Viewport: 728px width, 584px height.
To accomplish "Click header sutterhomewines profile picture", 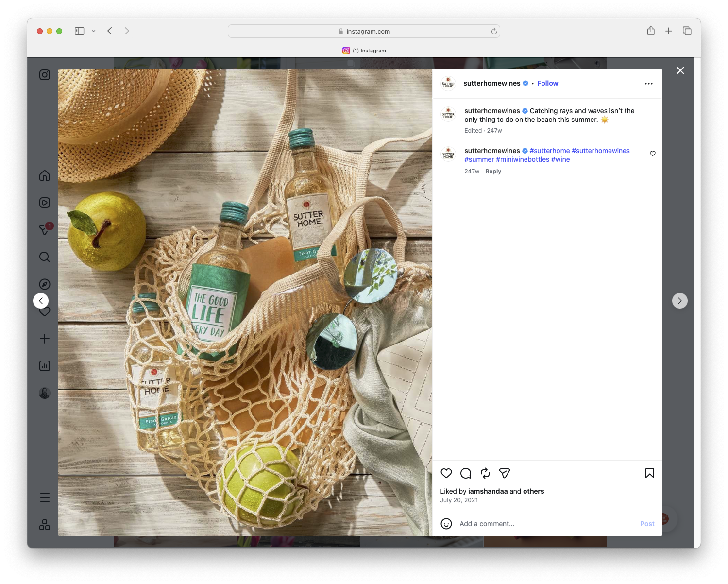I will [x=448, y=84].
